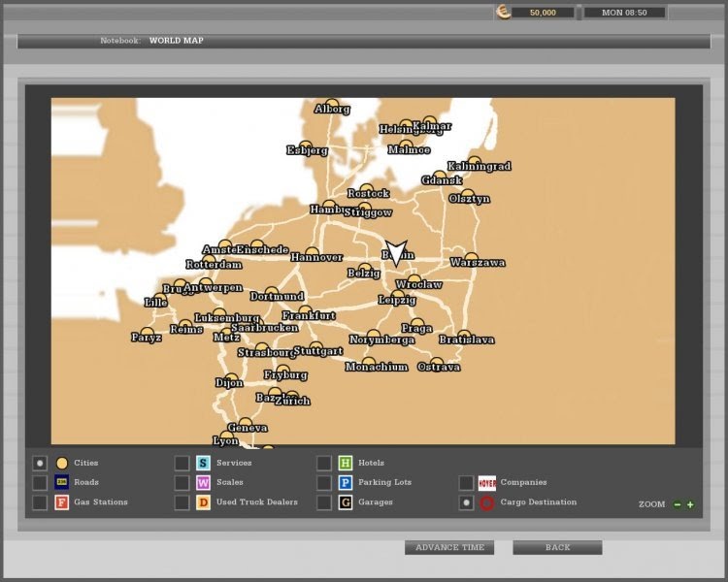Click the WORLD MAP notebook title
728x582 pixels.
(x=177, y=41)
